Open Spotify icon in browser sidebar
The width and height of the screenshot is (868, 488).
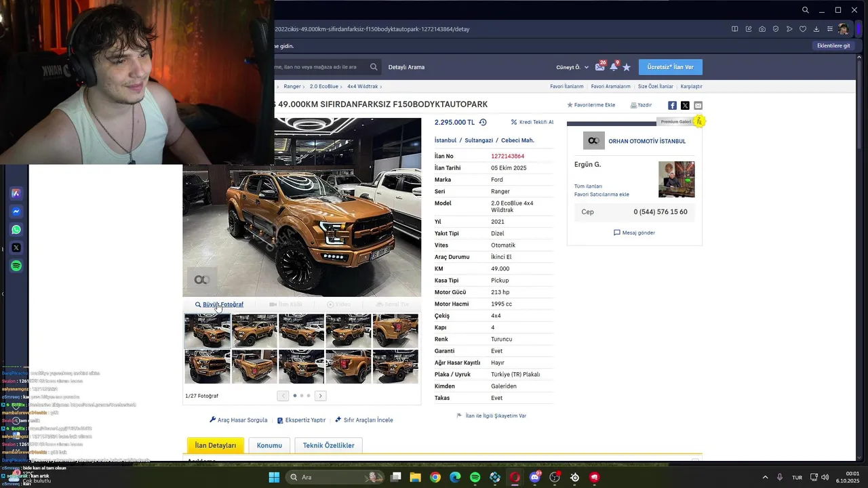point(16,266)
